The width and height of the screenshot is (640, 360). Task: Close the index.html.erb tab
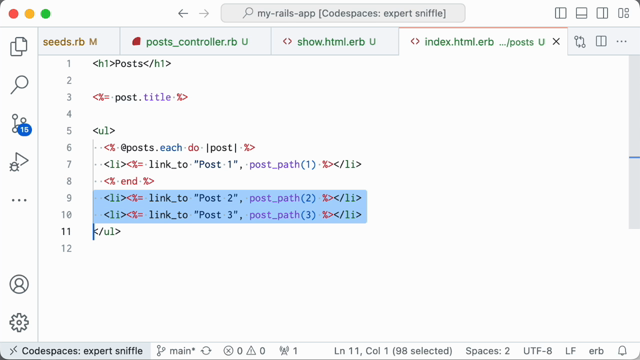tap(556, 42)
